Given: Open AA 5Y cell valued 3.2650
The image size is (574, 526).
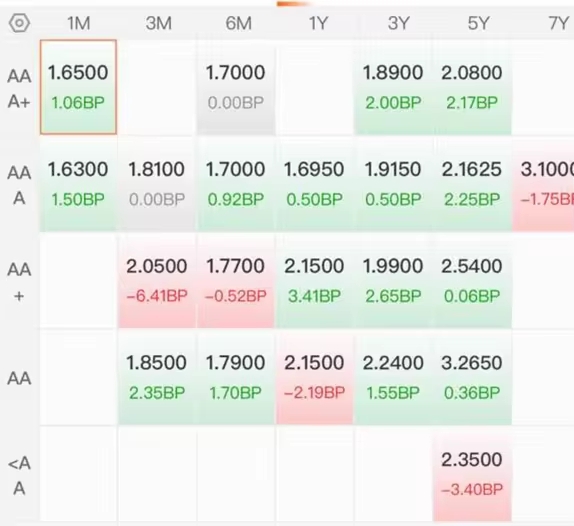Looking at the screenshot, I should click(472, 378).
